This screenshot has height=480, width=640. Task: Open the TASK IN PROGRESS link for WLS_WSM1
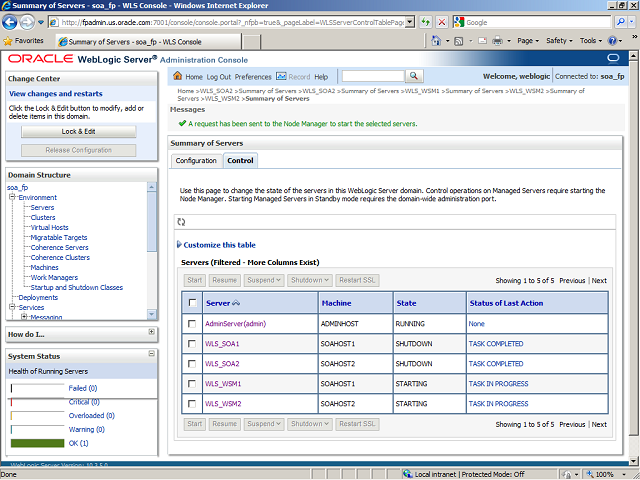498,384
